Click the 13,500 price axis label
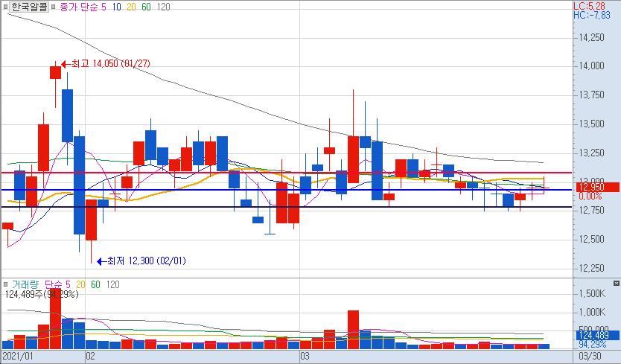Image resolution: width=621 pixels, height=364 pixels. point(592,124)
